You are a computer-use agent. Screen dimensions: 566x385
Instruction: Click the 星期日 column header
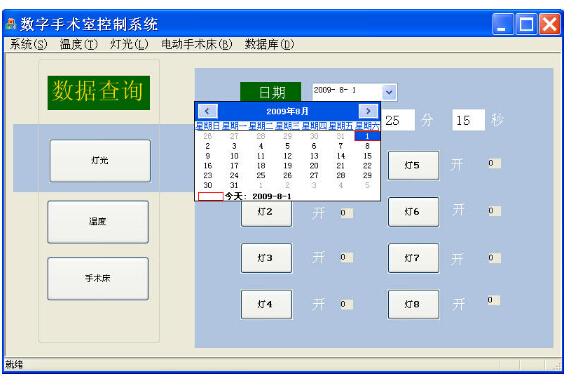coord(208,126)
